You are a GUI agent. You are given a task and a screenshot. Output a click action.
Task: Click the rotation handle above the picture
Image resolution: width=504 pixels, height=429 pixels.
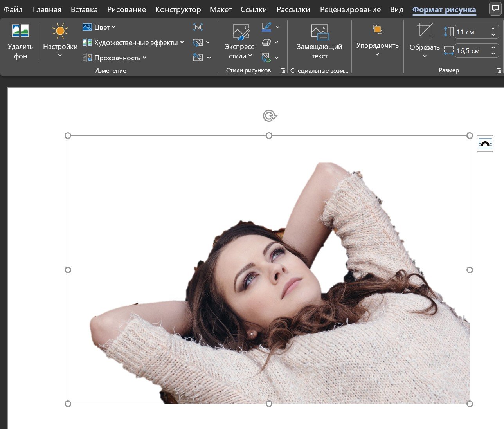(269, 116)
